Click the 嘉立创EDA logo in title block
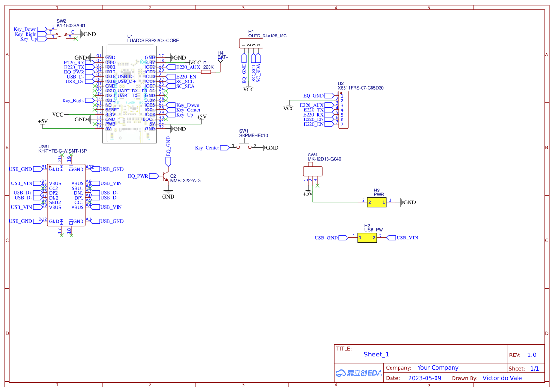 pos(358,374)
